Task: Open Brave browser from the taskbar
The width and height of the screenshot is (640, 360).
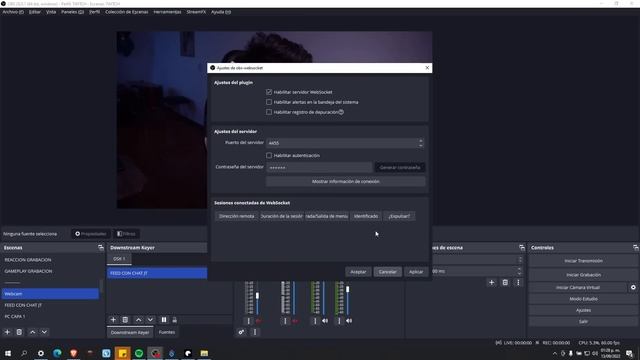Action: [73, 353]
